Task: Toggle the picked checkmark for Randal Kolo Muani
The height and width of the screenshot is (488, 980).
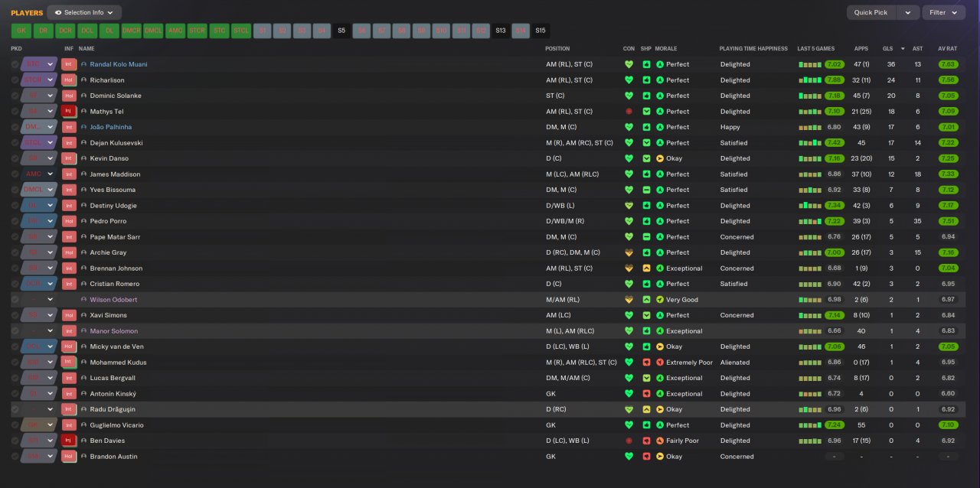Action: 15,64
